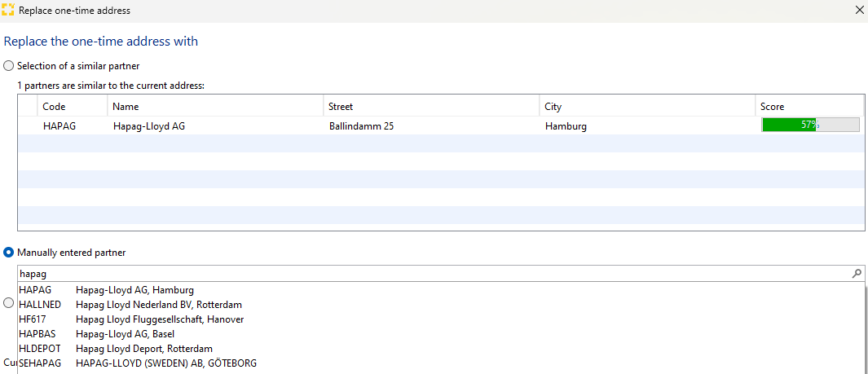
Task: Click the row selector header cell left of Code
Action: point(27,106)
